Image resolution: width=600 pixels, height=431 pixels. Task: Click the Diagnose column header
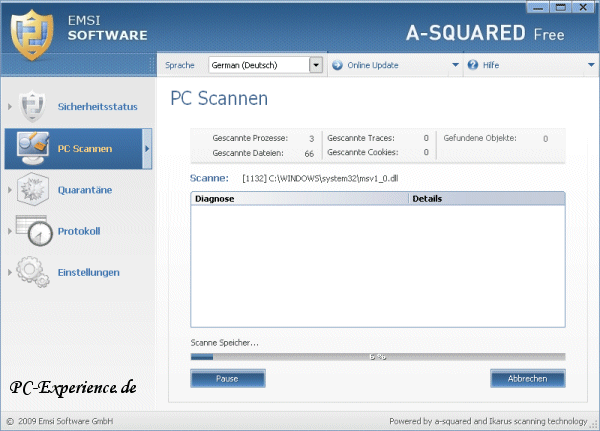point(299,199)
